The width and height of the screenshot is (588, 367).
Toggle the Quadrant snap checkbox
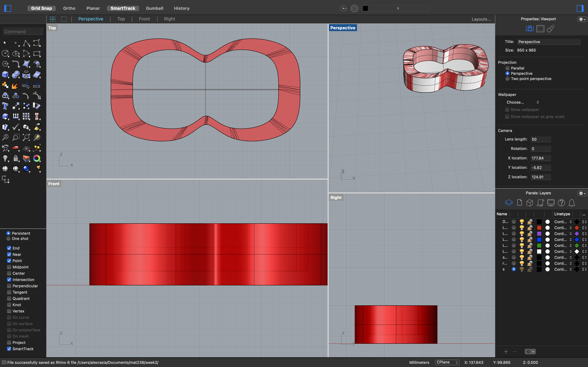[x=8, y=298]
